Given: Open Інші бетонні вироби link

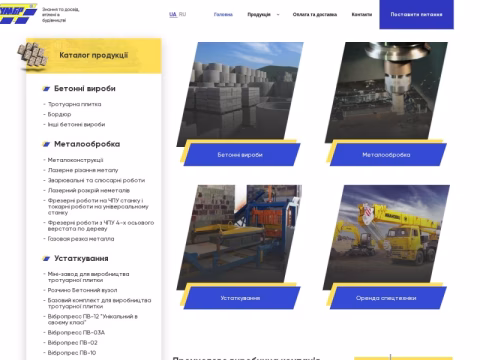Looking at the screenshot, I should (76, 124).
